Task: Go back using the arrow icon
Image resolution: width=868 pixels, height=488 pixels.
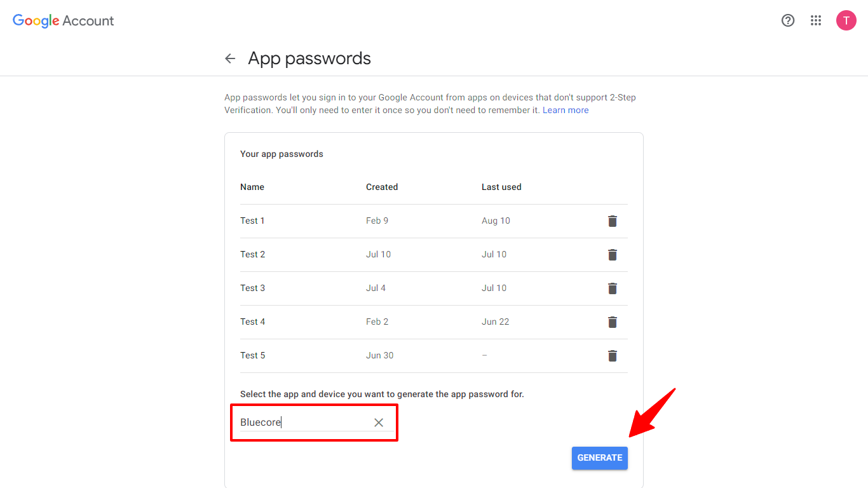Action: point(230,58)
